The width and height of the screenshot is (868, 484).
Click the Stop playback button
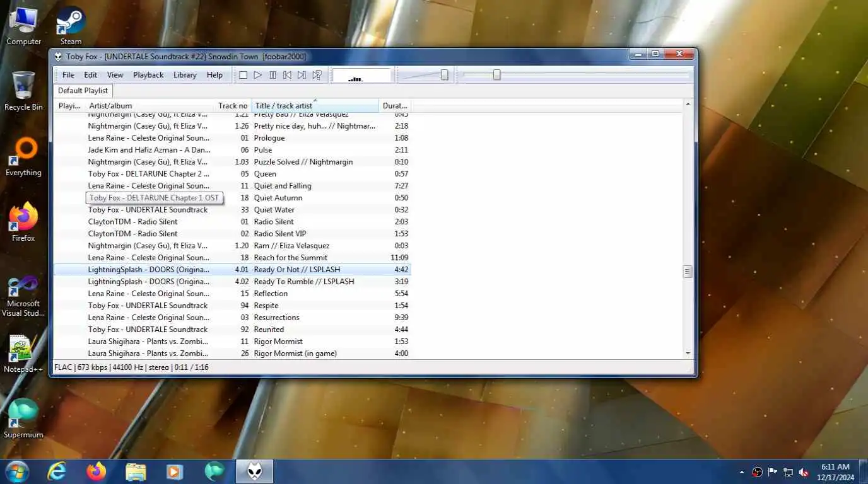click(x=243, y=75)
